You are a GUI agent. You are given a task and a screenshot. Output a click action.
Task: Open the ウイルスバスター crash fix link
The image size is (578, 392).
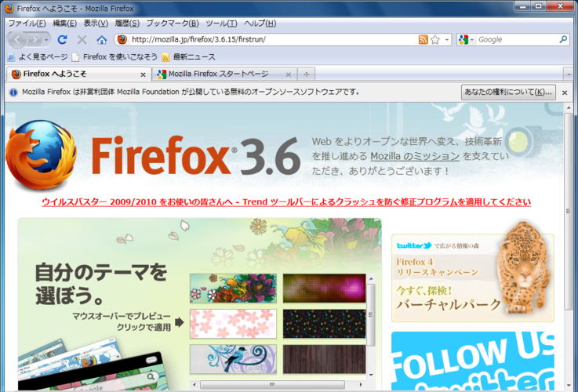click(x=286, y=202)
